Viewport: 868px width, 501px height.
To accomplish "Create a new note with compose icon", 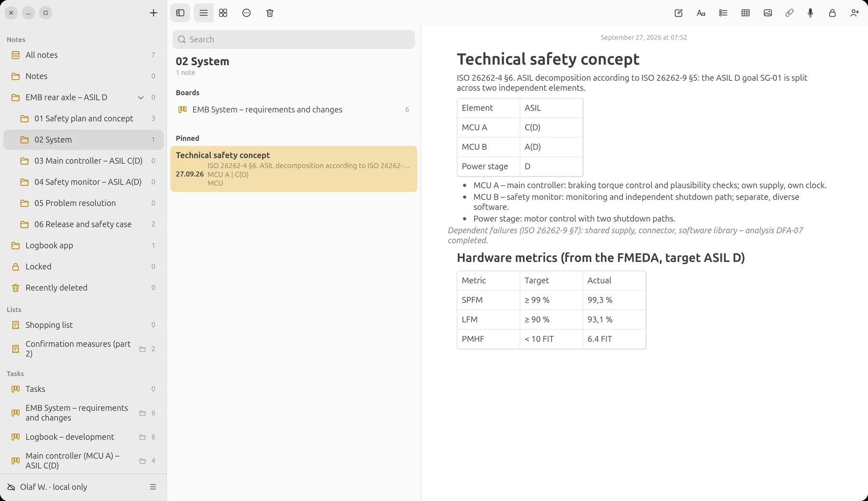I will tap(678, 13).
